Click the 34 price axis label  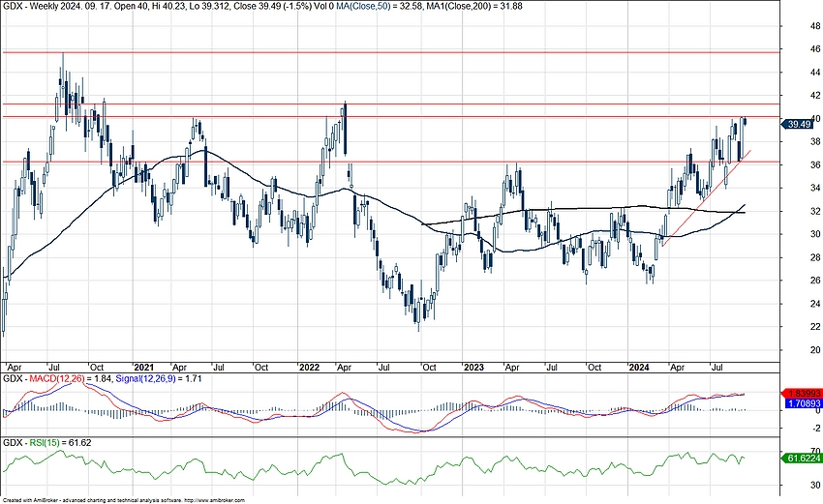[815, 188]
